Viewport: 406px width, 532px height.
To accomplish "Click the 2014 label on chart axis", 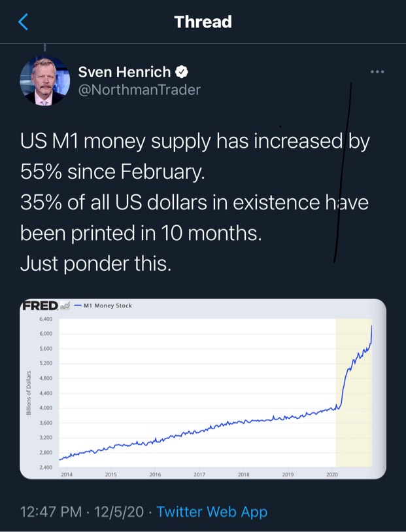I will 67,474.
